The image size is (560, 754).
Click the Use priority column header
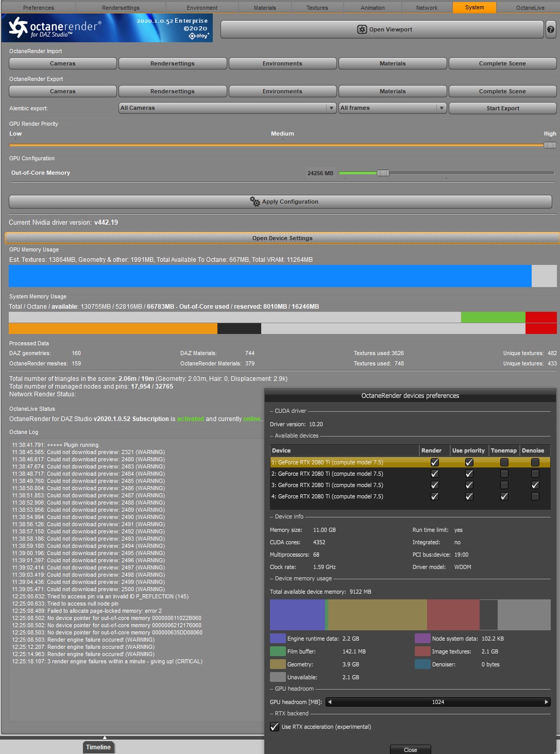click(468, 450)
